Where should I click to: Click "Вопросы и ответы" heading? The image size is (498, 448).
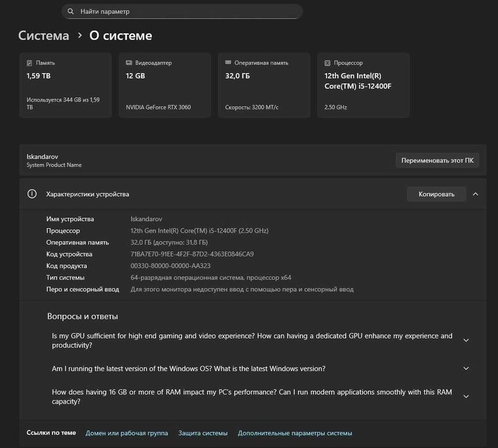83,316
